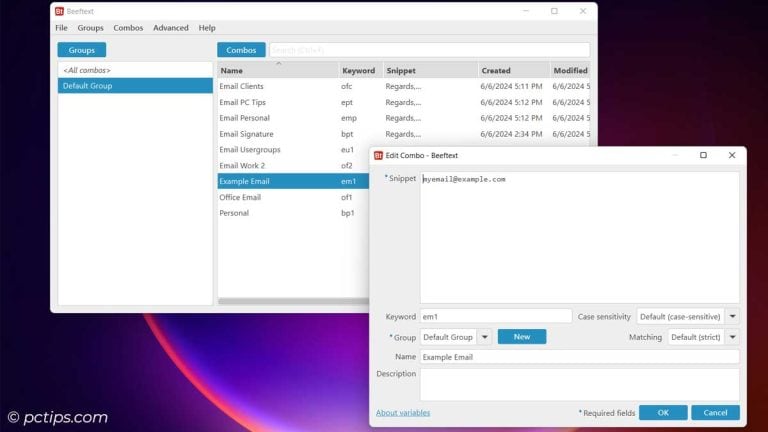
Task: Cancel the Edit Combo dialog
Action: (715, 412)
